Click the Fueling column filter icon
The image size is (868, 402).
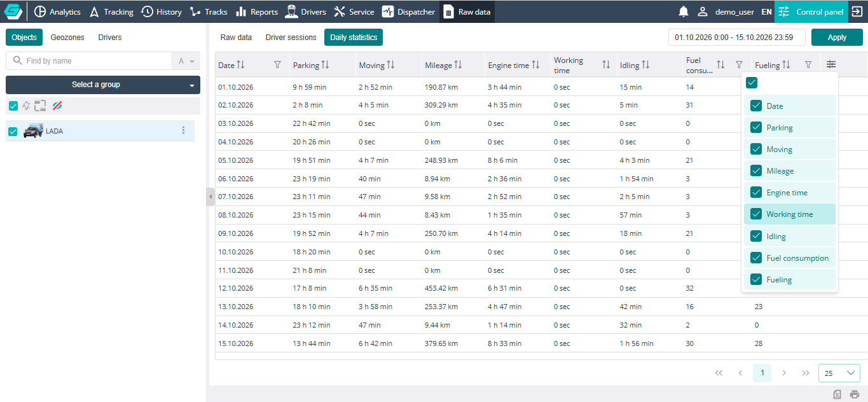click(x=808, y=65)
